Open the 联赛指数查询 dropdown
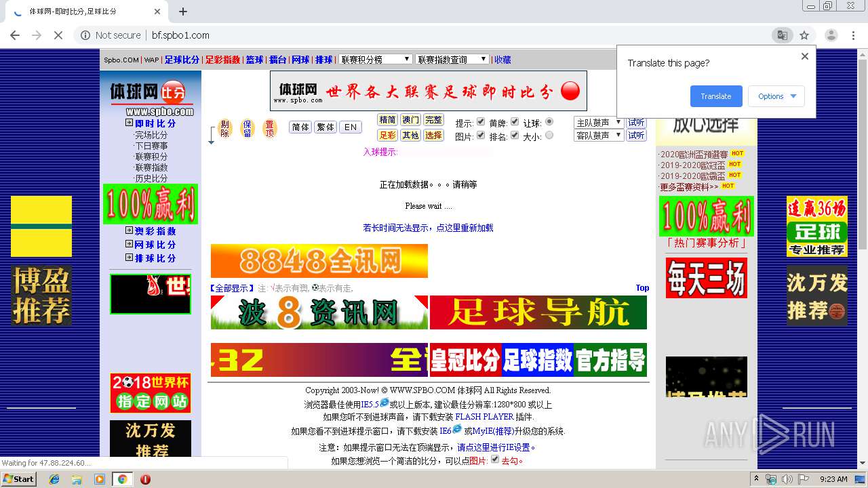This screenshot has height=488, width=868. point(452,59)
